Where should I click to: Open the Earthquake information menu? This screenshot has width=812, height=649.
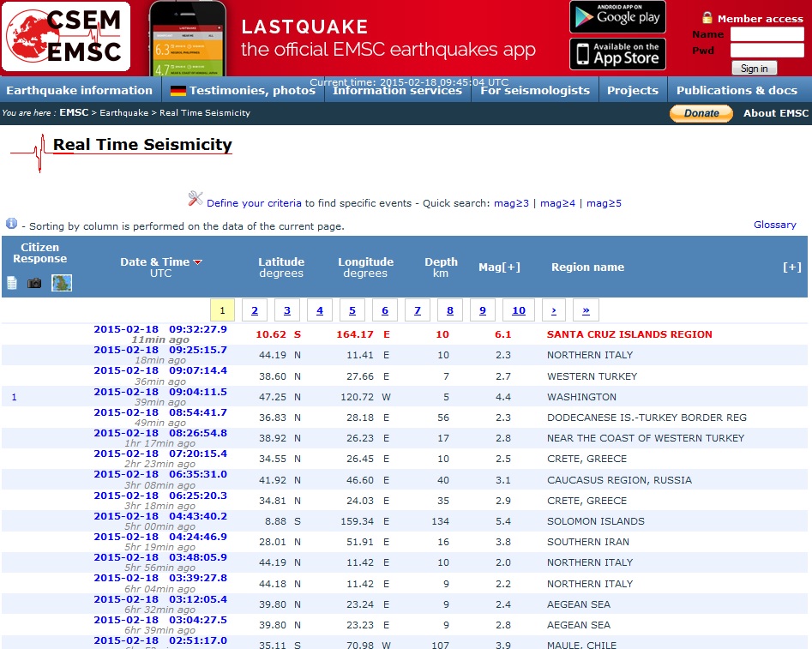click(79, 90)
